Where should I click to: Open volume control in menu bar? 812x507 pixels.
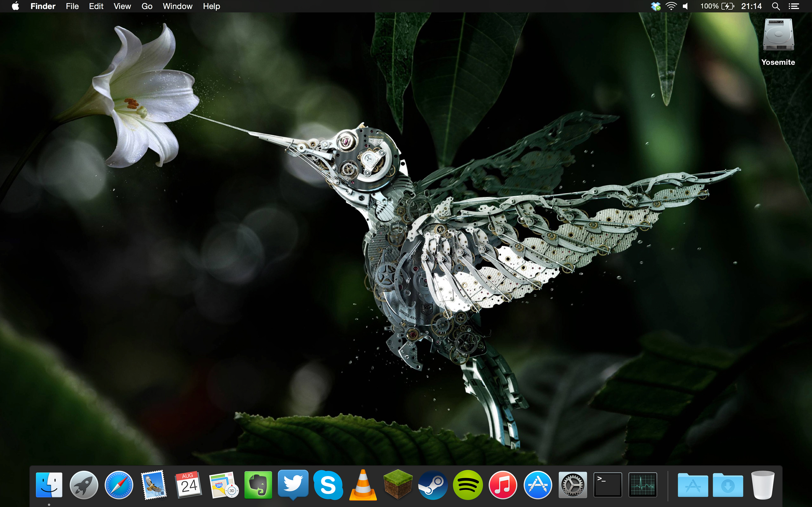tap(685, 6)
